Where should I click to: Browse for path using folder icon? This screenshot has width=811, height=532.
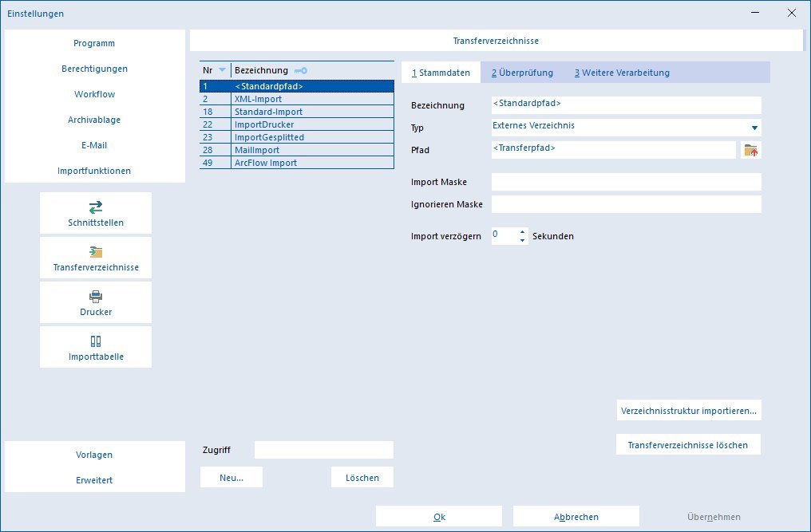(750, 151)
